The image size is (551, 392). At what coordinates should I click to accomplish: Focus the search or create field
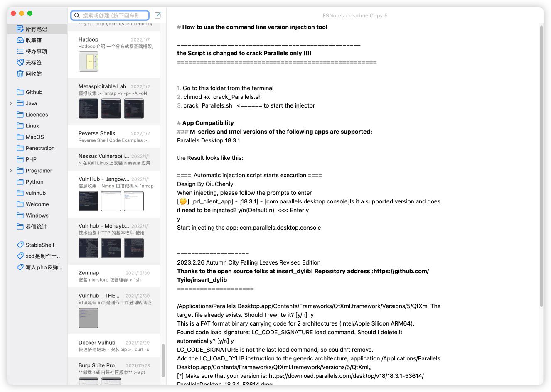point(110,15)
